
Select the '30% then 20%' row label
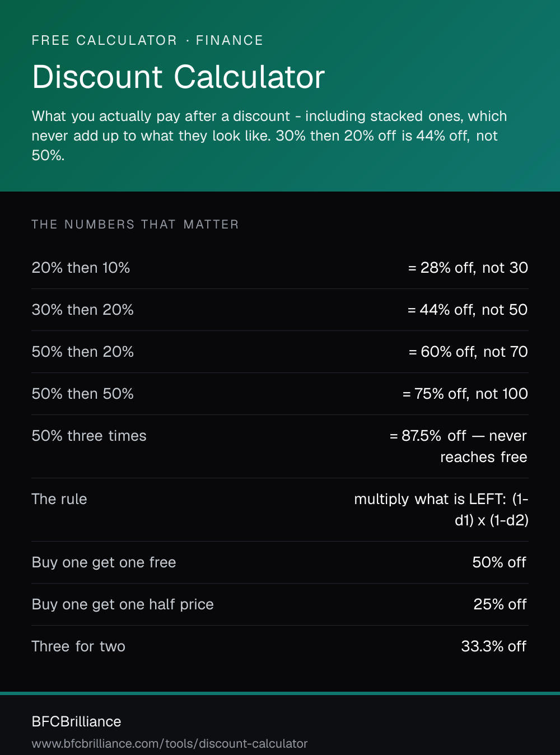click(82, 310)
